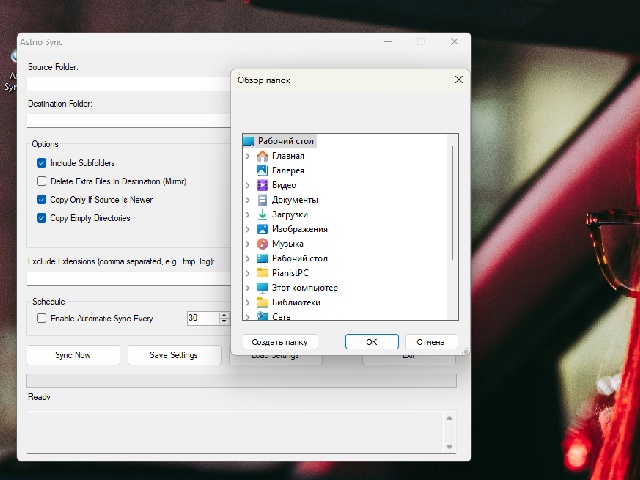Screen dimensions: 640x480
Task: Increase sync interval with stepper arrow
Action: point(224,316)
